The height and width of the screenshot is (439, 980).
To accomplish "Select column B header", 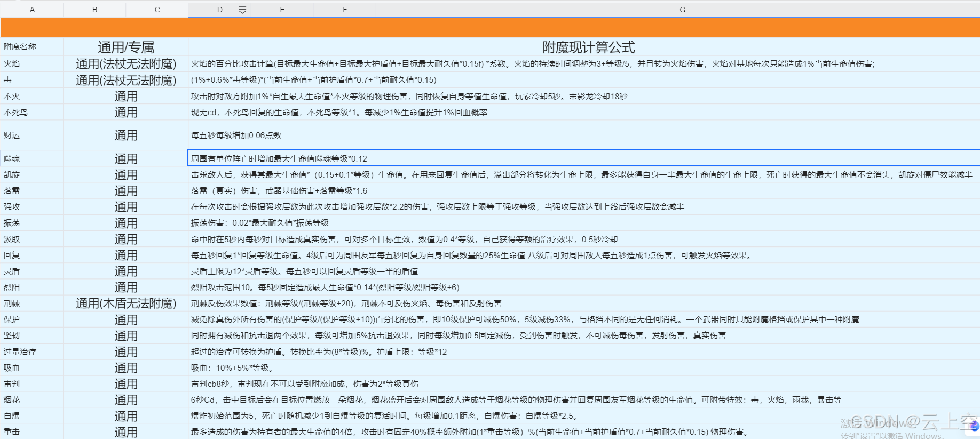I will pos(94,10).
